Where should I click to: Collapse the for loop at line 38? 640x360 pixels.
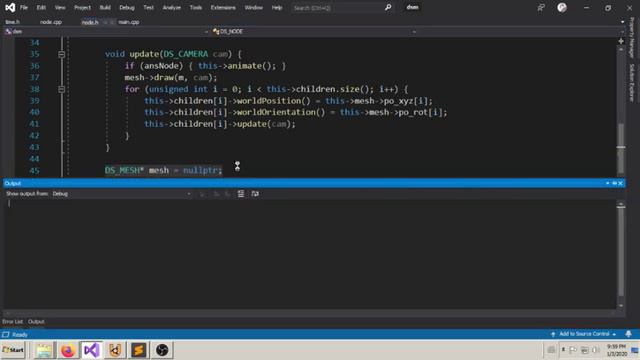(x=61, y=89)
